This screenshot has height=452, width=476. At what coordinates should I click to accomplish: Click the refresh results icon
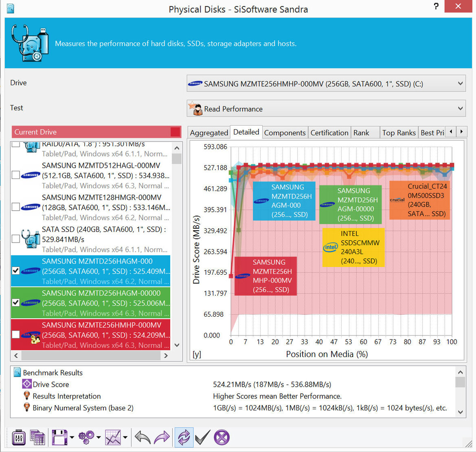tap(184, 437)
